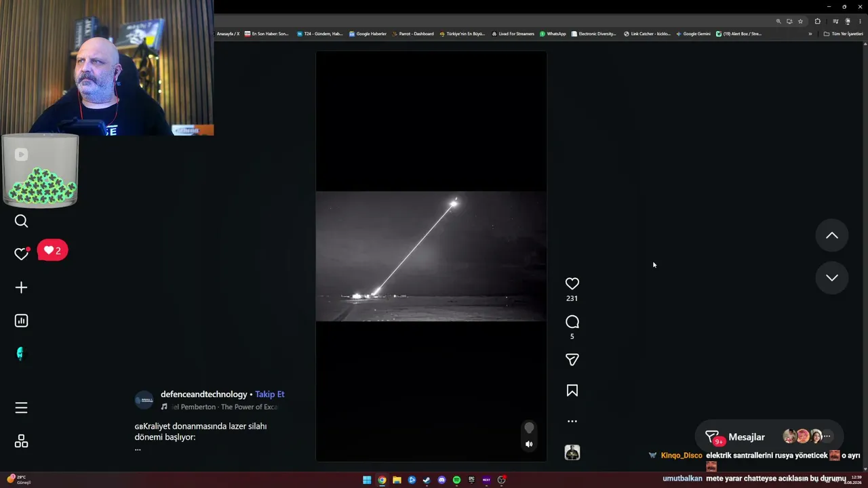
Task: Open the WhatsApp bookmark
Action: tap(553, 34)
